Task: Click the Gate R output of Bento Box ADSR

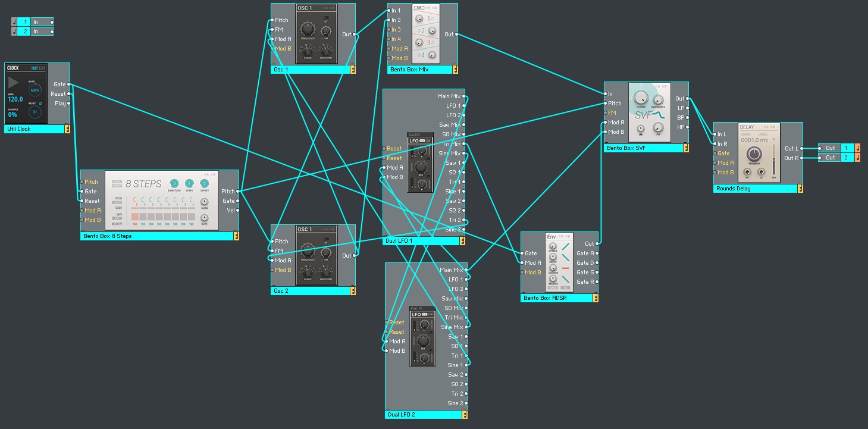Action: click(597, 282)
